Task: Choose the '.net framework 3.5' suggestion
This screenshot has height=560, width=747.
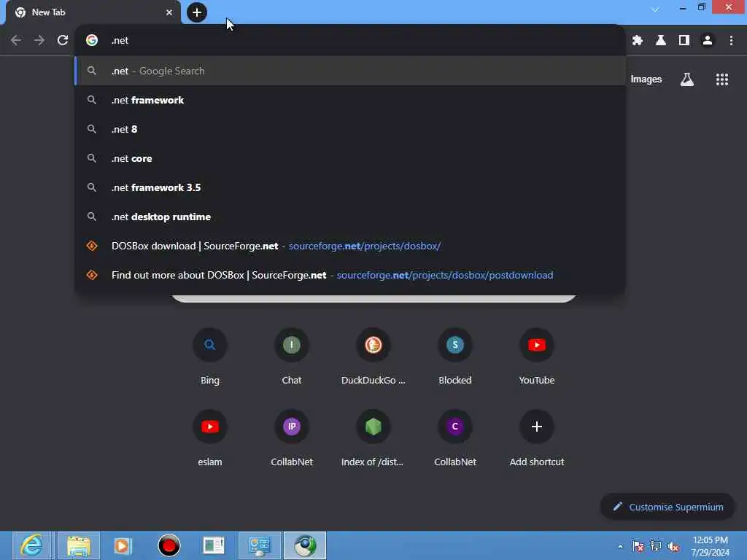Action: 350,187
